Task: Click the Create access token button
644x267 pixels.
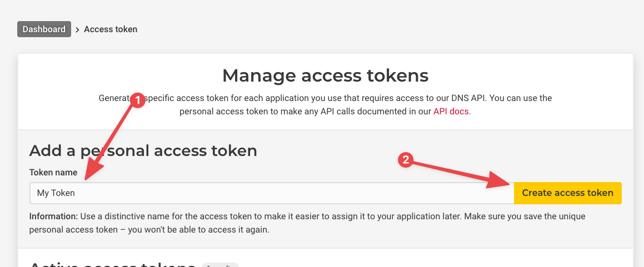Action: pyautogui.click(x=568, y=193)
